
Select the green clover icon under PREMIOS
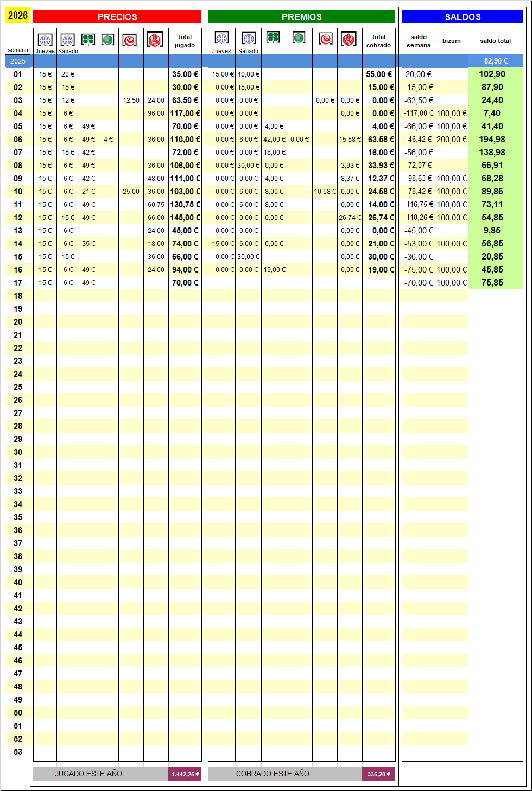tap(273, 37)
